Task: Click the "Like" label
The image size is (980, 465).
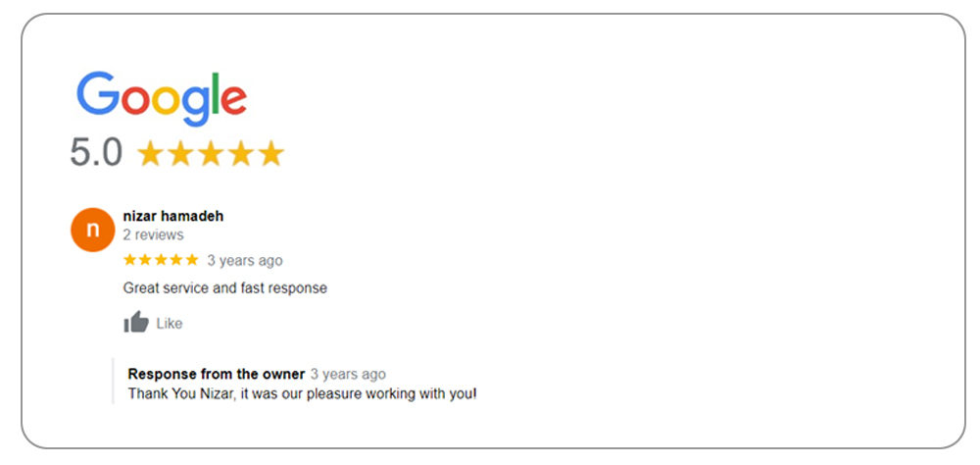Action: point(170,324)
